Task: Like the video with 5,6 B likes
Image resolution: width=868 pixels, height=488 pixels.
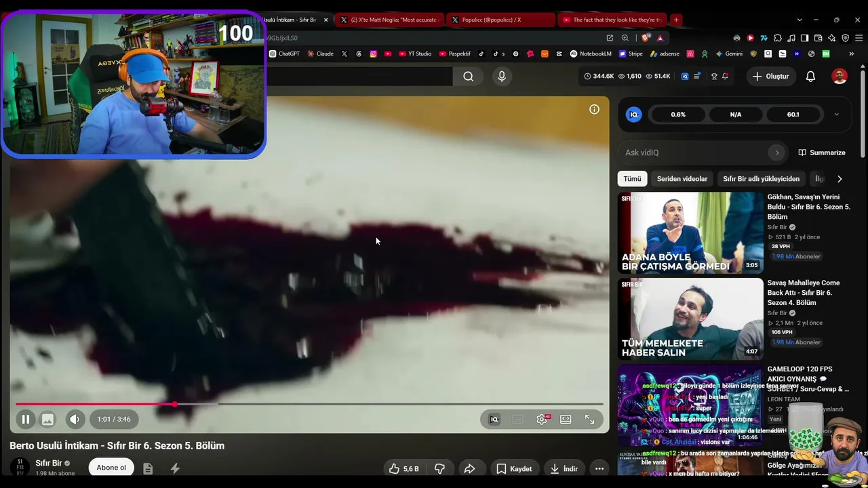Action: (403, 468)
